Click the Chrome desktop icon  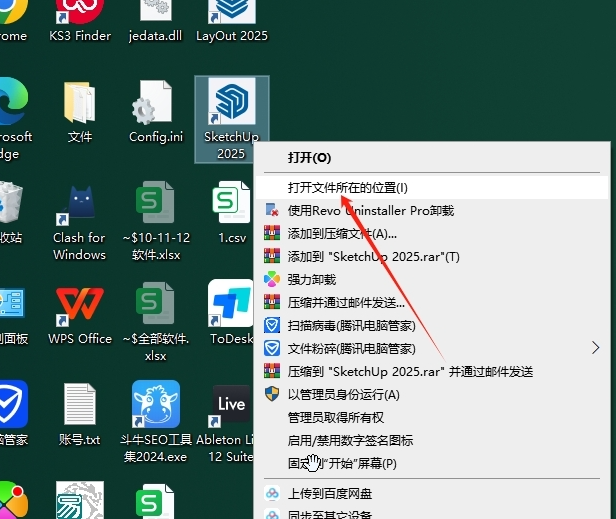click(13, 22)
